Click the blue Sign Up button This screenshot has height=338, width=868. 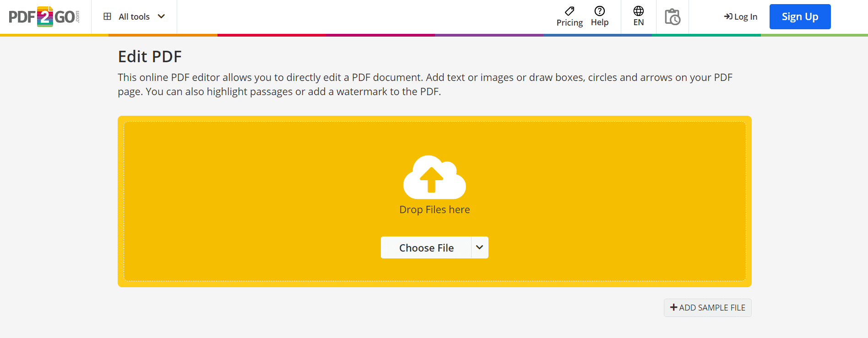[x=800, y=17]
